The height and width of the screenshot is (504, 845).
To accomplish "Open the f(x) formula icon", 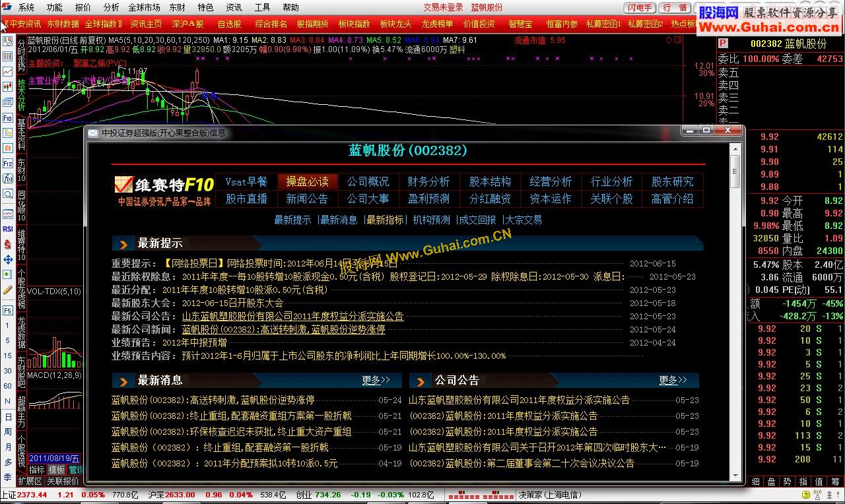I will point(8,178).
